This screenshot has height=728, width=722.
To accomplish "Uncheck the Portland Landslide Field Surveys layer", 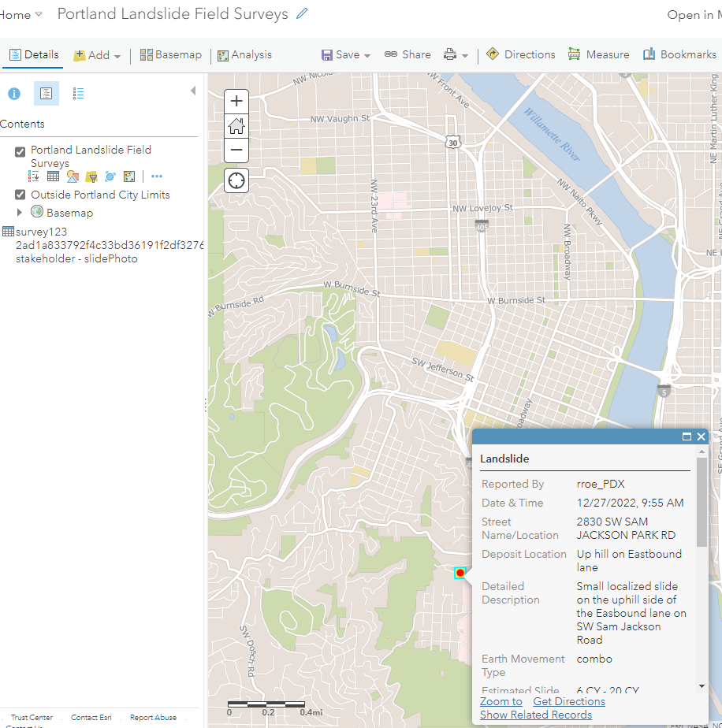I will [20, 150].
